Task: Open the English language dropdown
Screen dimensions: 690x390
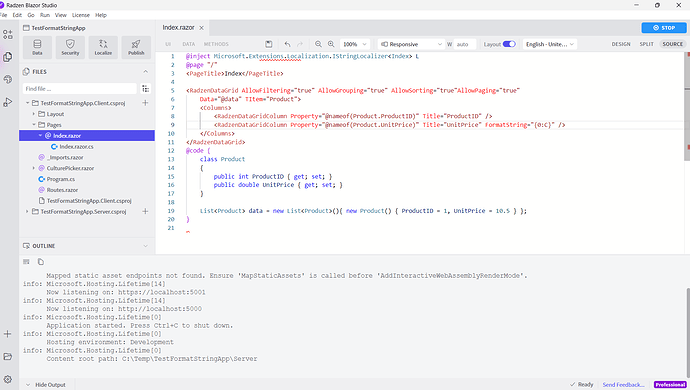Action: click(550, 44)
